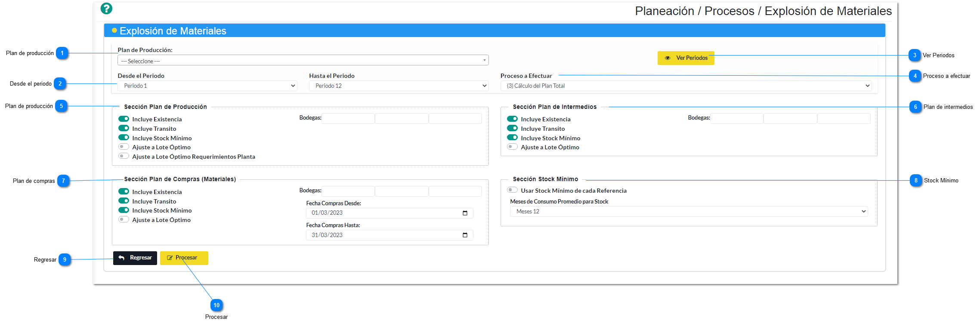The image size is (980, 327).
Task: Toggle Incluye Existencia in Plan de Compras
Action: [124, 191]
